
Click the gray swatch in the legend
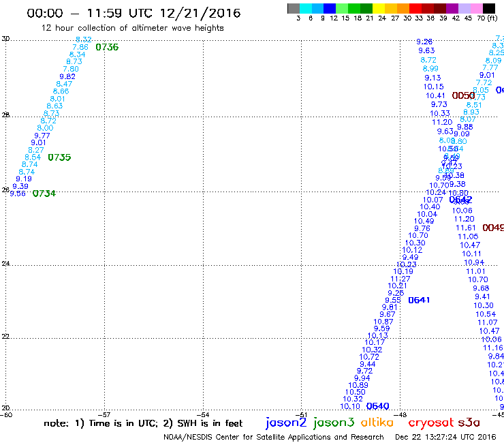pyautogui.click(x=294, y=8)
